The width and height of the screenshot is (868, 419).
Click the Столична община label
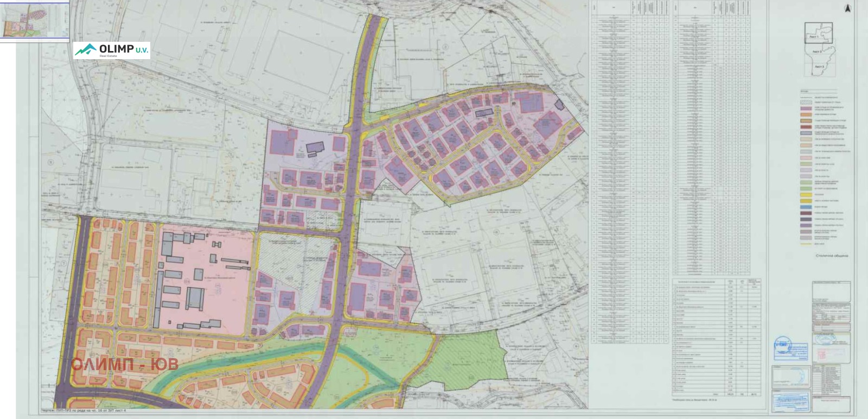pos(831,256)
